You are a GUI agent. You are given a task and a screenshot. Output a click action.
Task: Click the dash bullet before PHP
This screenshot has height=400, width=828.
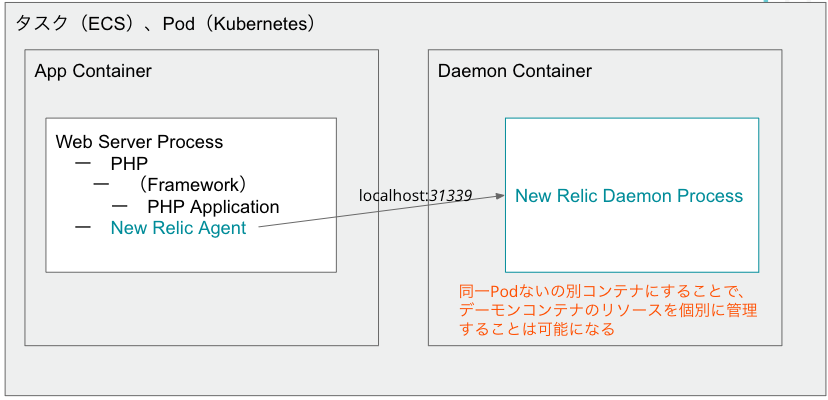click(84, 163)
